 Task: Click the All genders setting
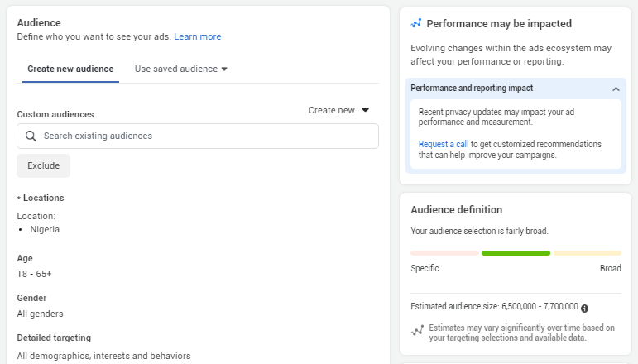(x=41, y=314)
